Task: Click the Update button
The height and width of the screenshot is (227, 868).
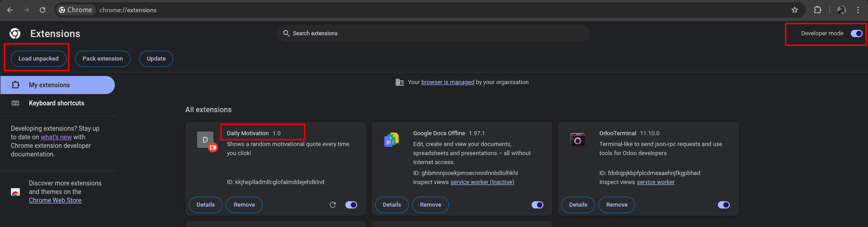Action: coord(156,59)
